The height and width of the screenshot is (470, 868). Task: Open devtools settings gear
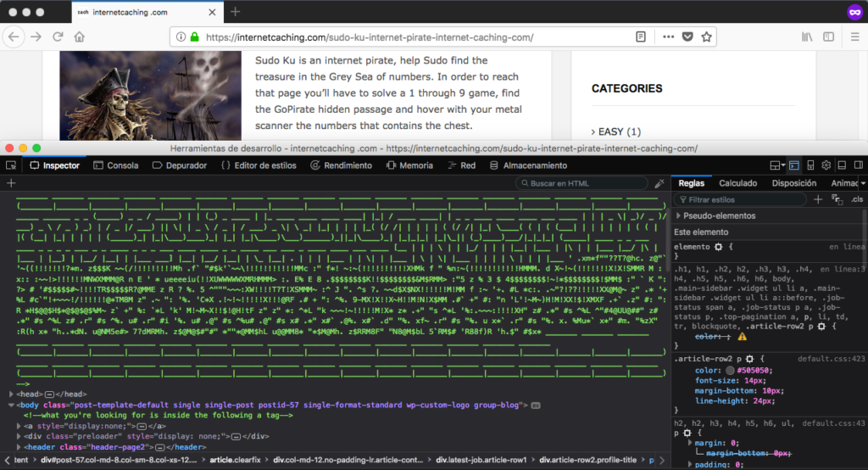coord(826,165)
